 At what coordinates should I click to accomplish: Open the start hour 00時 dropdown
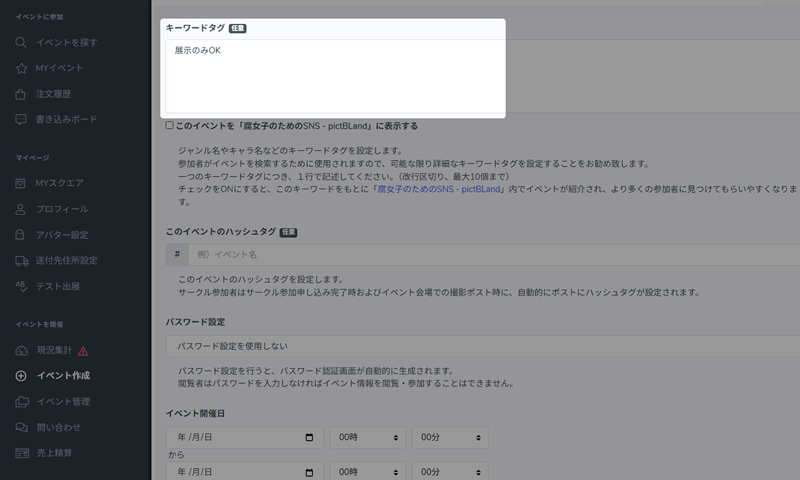[367, 438]
